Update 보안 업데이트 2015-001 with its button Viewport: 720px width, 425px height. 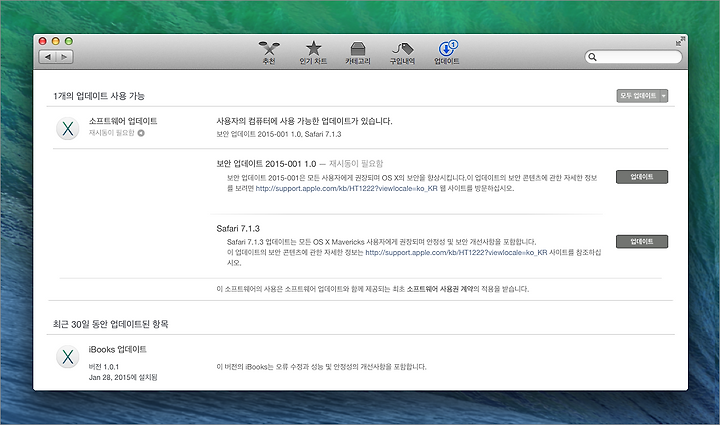pos(641,177)
